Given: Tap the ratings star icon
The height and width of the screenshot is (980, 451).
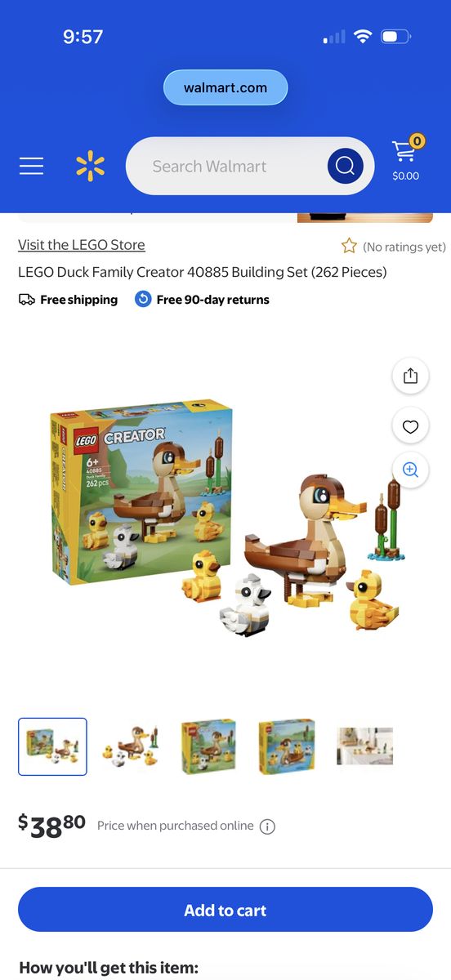Looking at the screenshot, I should [x=349, y=246].
